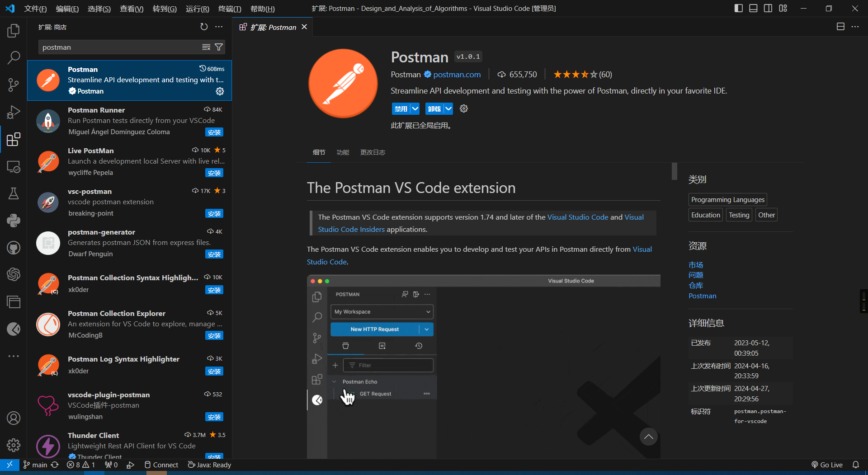
Task: Click 卸载 button for Postman extension
Action: [x=434, y=108]
